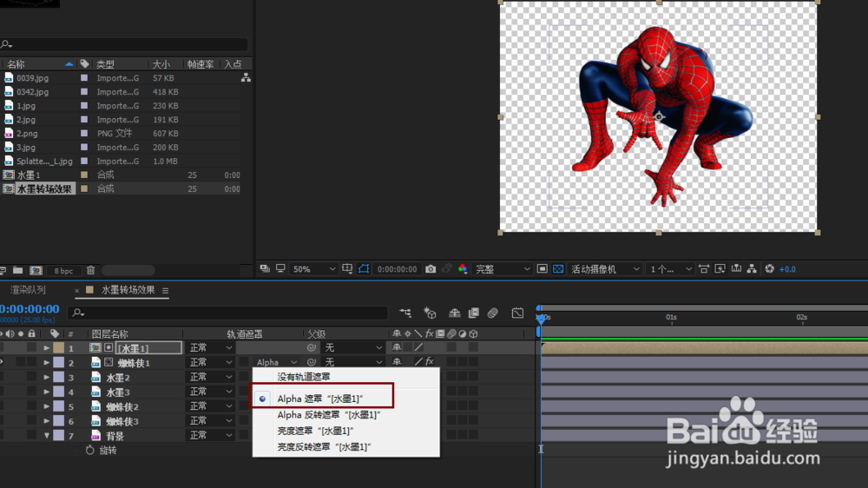
Task: Toggle the 旋转 stopwatch keyframe icon
Action: 90,451
